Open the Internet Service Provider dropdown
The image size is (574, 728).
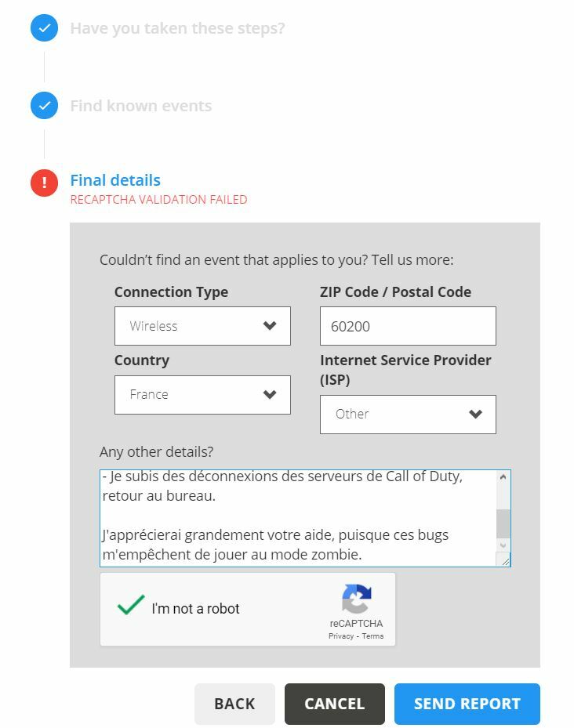pyautogui.click(x=408, y=414)
